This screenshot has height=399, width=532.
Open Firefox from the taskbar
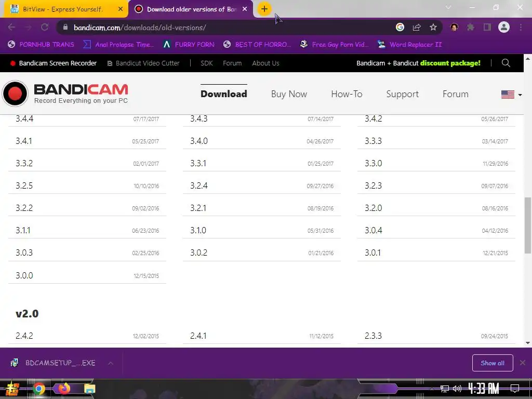point(64,388)
